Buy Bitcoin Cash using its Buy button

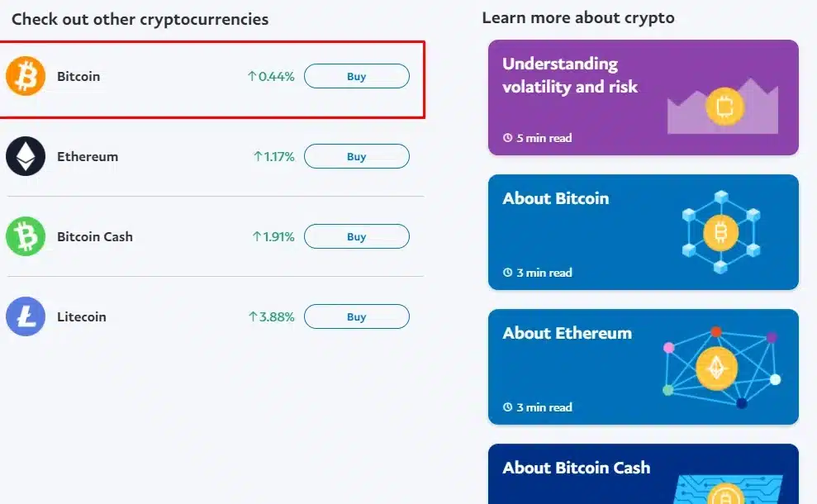[x=356, y=236]
